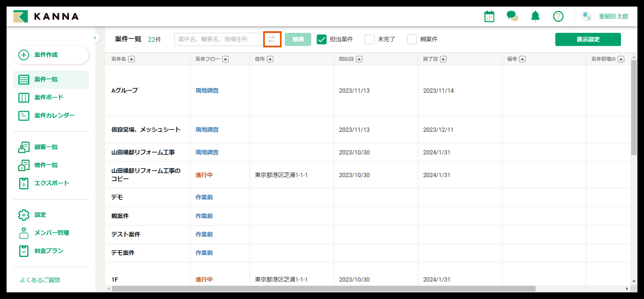Image resolution: width=644 pixels, height=299 pixels.
Task: Click the horizontal scrollbar track
Action: pyautogui.click(x=580, y=288)
